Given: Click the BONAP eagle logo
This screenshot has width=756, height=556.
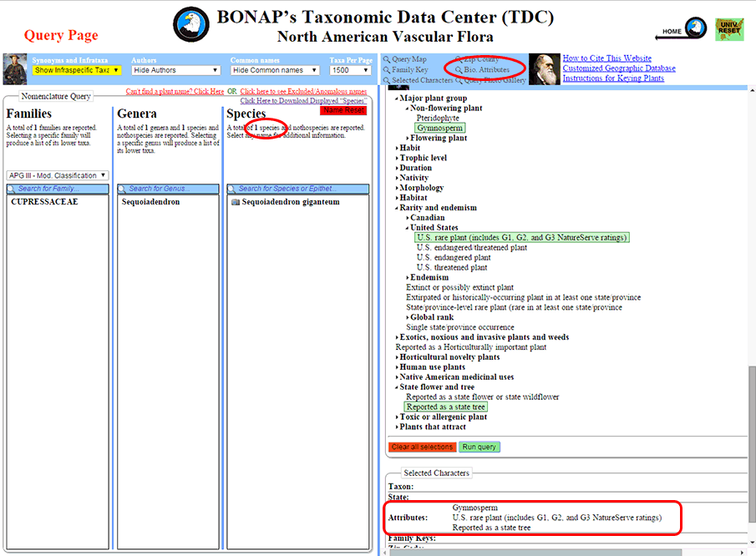Looking at the screenshot, I should point(190,24).
